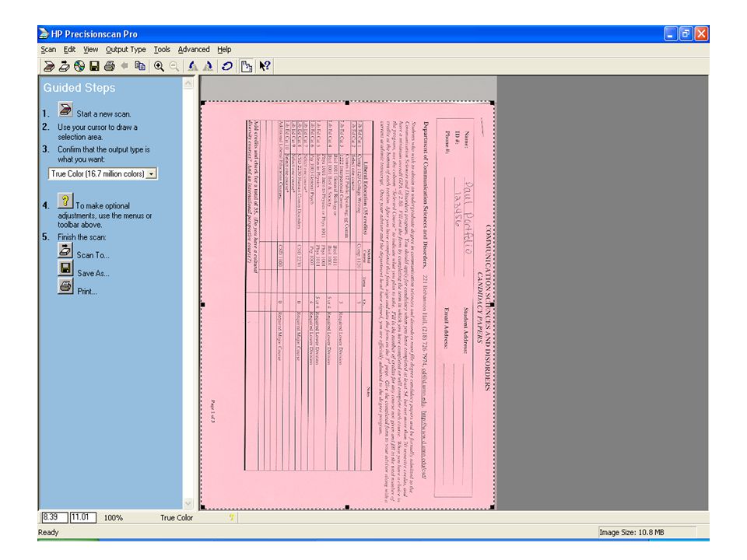Open the Output Type menu
Image resolution: width=747 pixels, height=560 pixels.
click(126, 50)
